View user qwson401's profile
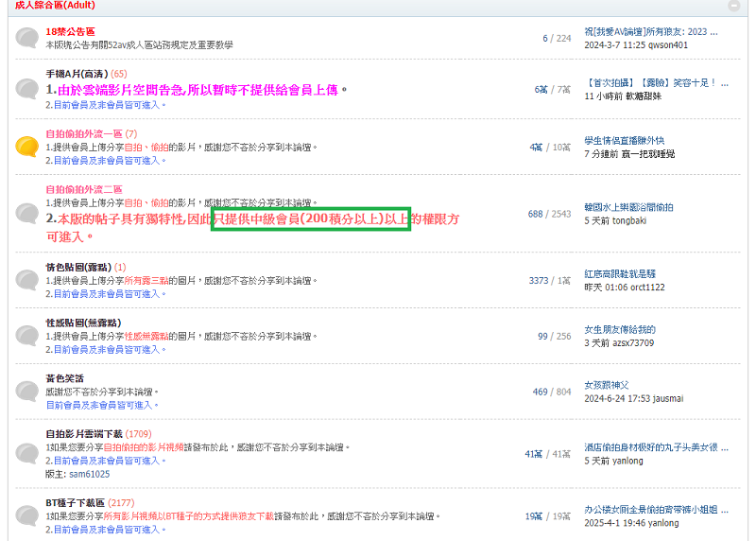 [x=665, y=44]
